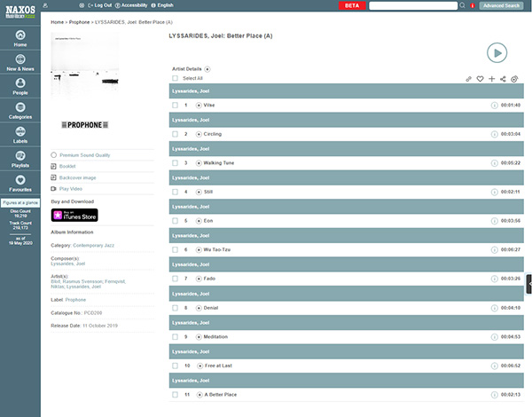
Task: Select the checkbox for track 7 Fado
Action: click(x=175, y=279)
